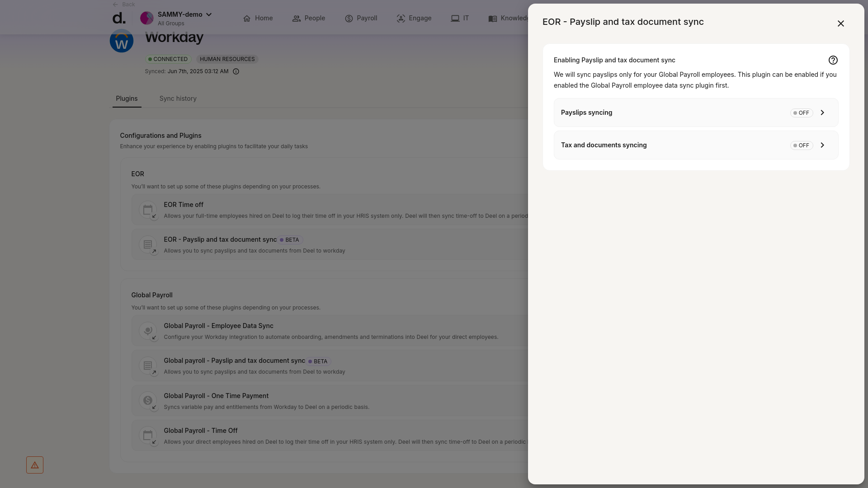Open EOR - Payslip and tax document sync plugin
The width and height of the screenshot is (868, 488).
[330, 244]
